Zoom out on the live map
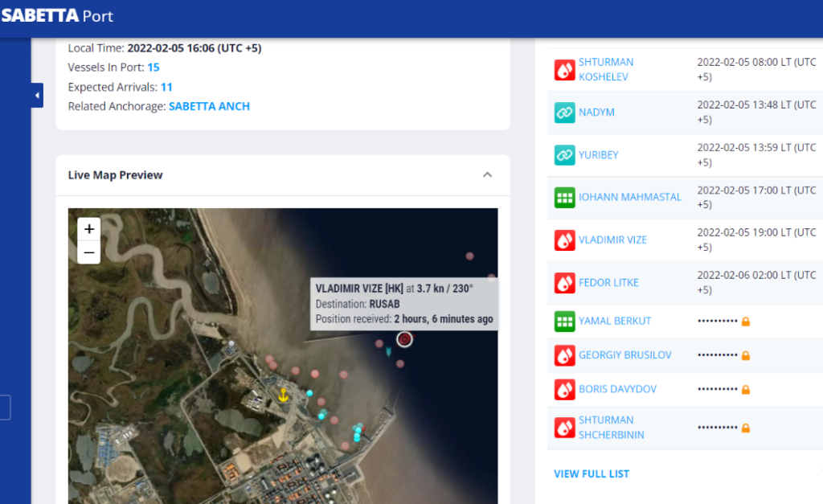This screenshot has height=504, width=823. click(89, 252)
